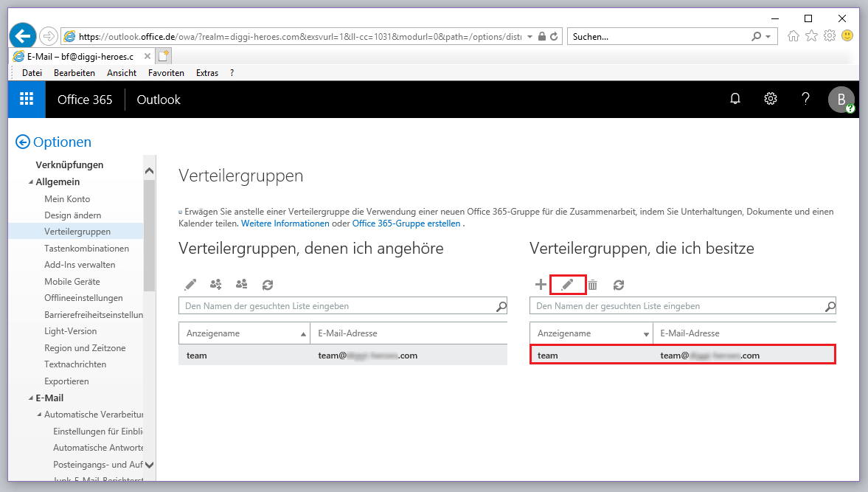Viewport: 868px width, 492px height.
Task: Refresh the list of groups I belong to
Action: pos(268,285)
